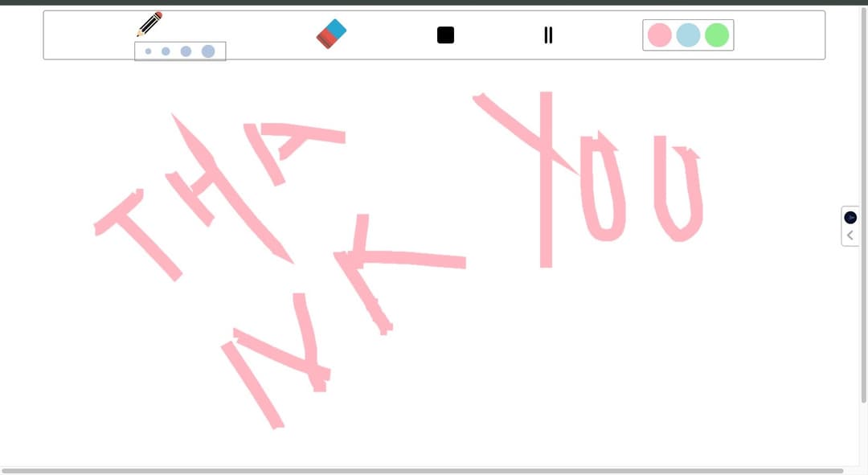
Task: Click the pause button in toolbar
Action: coord(548,35)
